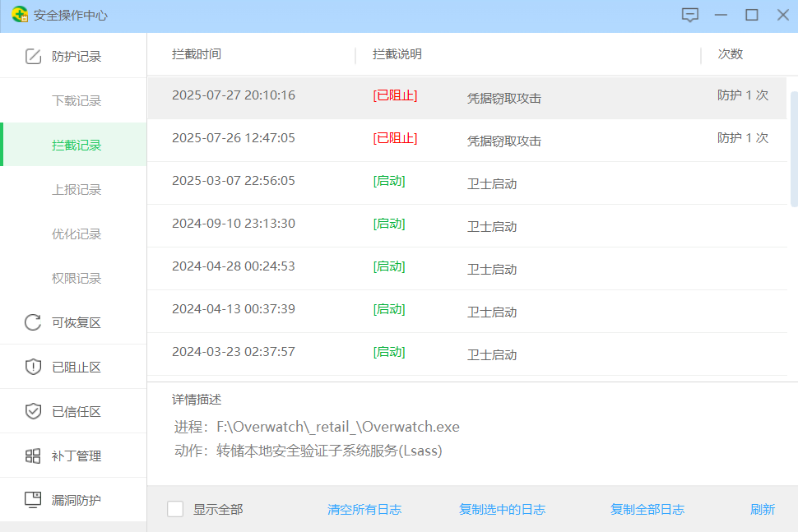Click the 防护记录 edit icon

coord(33,57)
